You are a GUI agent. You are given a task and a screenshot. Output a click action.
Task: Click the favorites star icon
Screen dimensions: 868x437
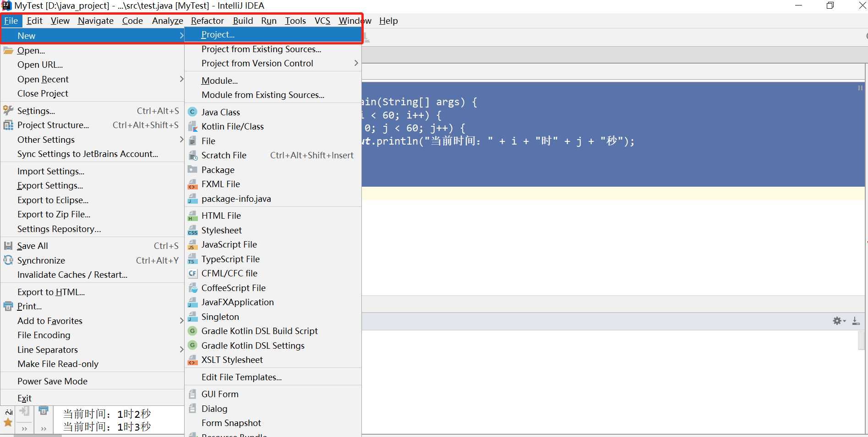coord(8,422)
